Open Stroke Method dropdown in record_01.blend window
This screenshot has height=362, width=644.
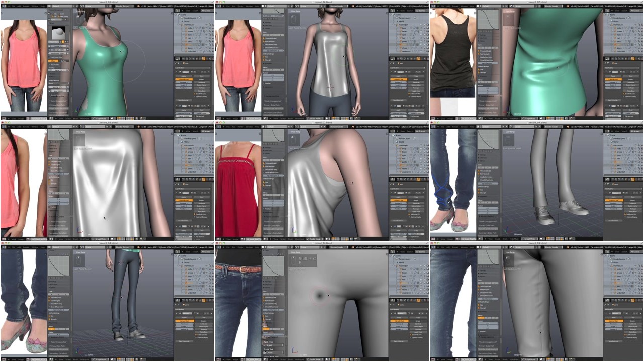pyautogui.click(x=58, y=83)
